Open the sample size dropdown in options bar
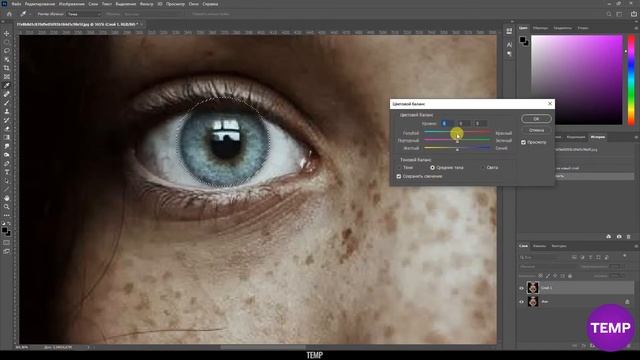Viewport: 640px width, 360px height. 84,14
